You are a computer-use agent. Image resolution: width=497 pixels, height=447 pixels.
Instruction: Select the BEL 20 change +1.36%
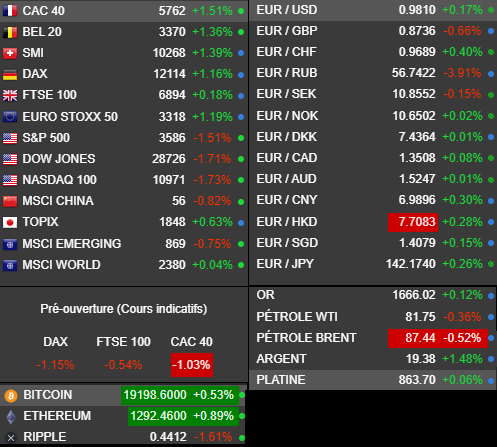212,32
